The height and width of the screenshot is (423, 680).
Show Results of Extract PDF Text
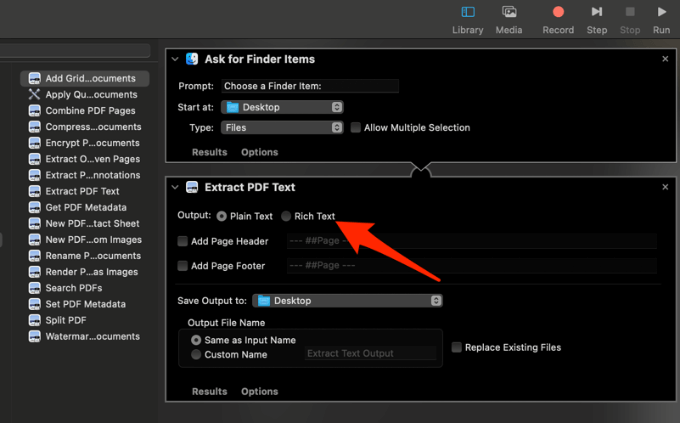[x=209, y=391]
